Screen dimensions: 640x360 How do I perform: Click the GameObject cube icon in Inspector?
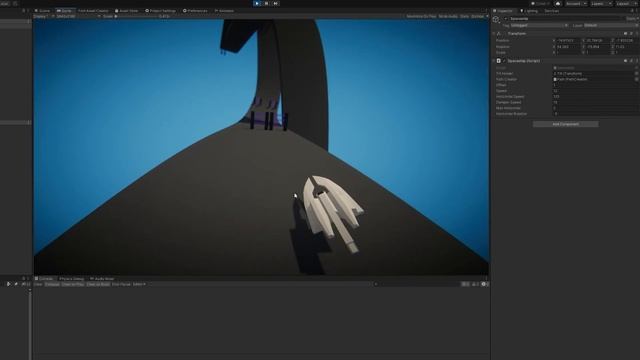[496, 19]
